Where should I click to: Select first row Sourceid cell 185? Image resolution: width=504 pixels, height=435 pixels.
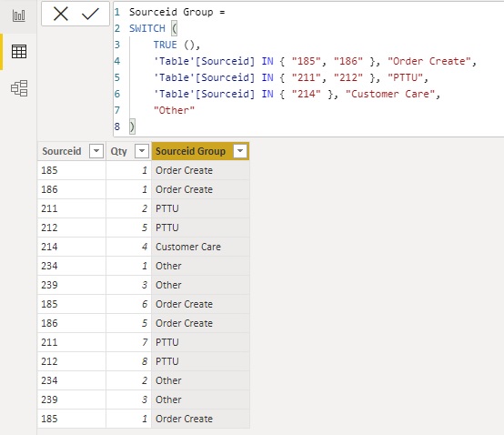click(72, 170)
